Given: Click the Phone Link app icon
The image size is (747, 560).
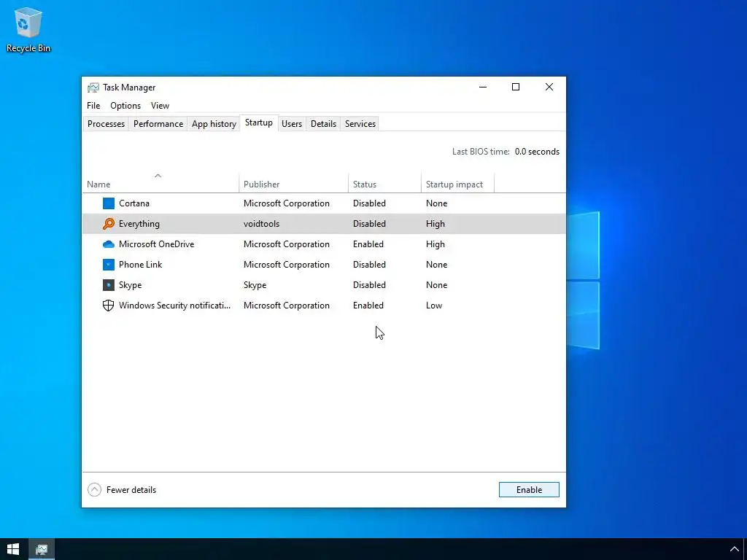Looking at the screenshot, I should [109, 265].
